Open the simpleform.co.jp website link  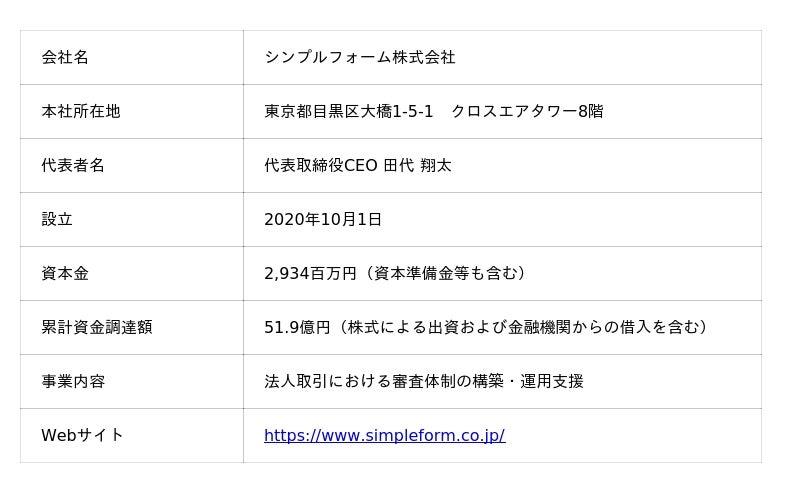[384, 436]
